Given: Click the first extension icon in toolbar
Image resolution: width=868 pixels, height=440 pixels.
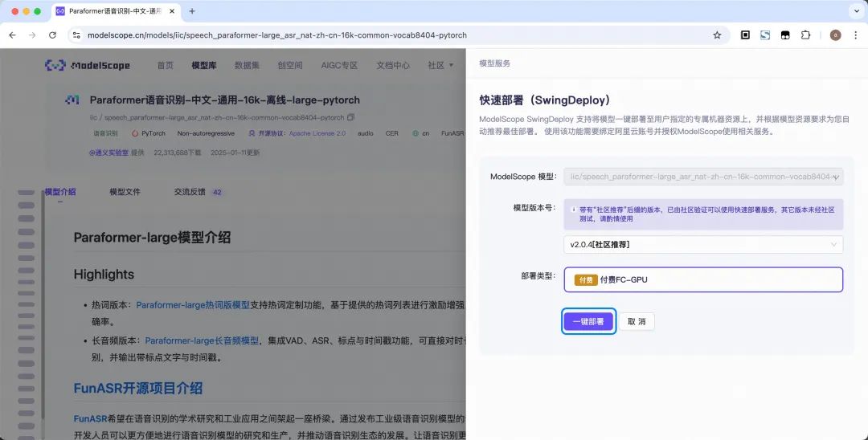Looking at the screenshot, I should pos(745,35).
